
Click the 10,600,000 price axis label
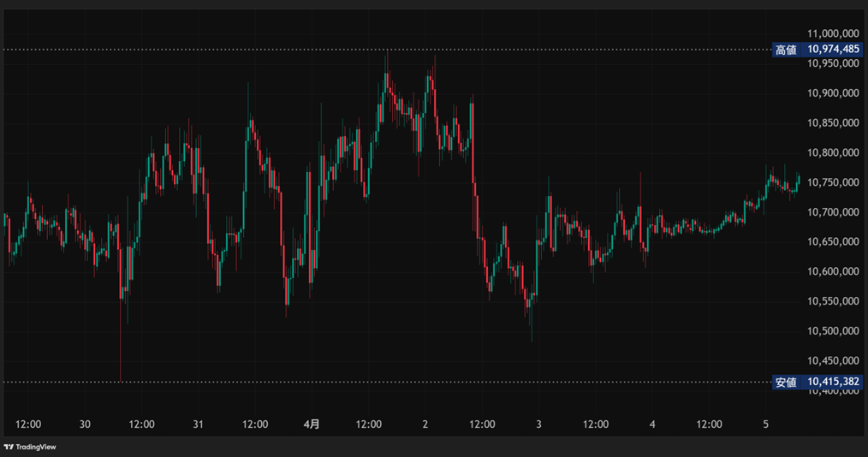point(833,271)
